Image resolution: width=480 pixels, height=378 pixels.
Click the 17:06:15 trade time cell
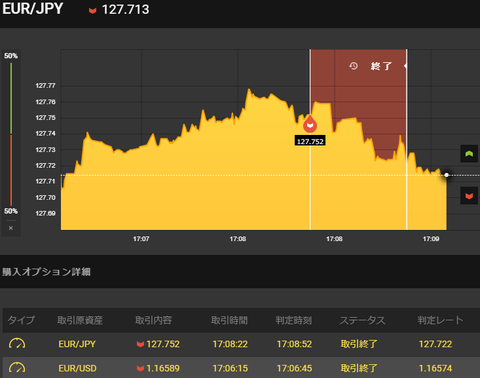click(230, 368)
